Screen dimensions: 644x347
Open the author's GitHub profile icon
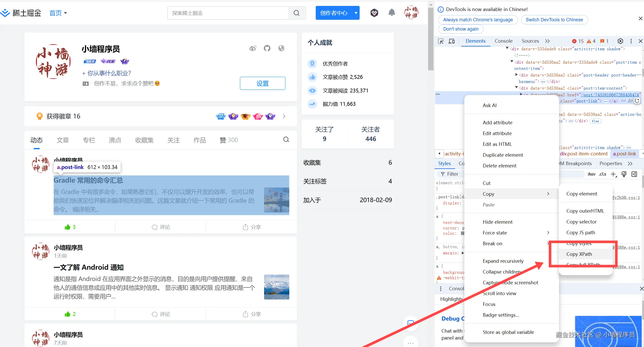coord(267,48)
